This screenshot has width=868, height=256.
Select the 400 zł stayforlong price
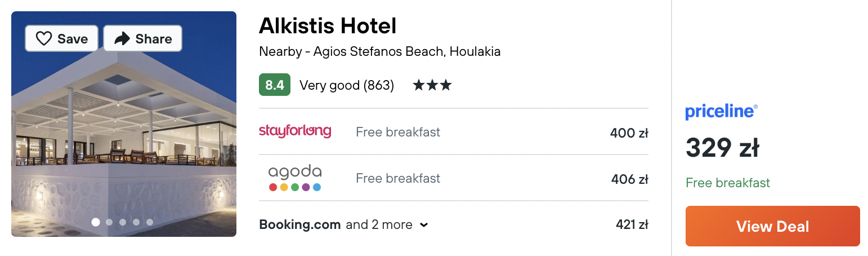(629, 133)
